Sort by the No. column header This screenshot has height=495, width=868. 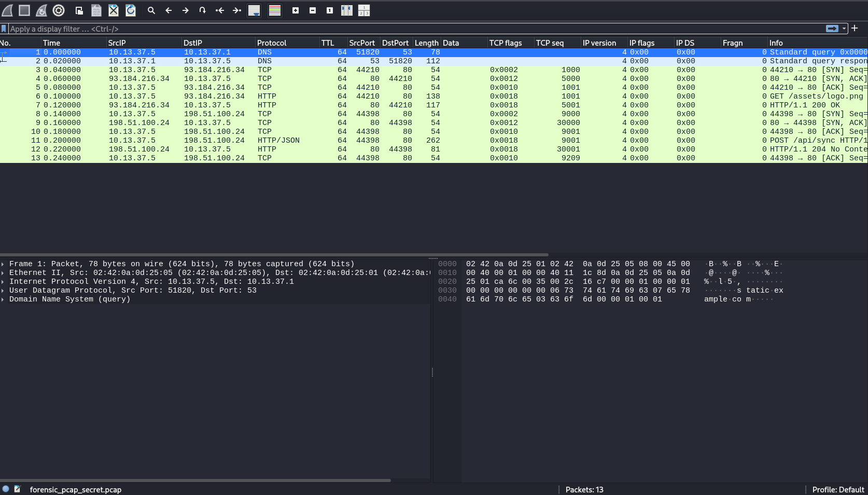pyautogui.click(x=20, y=43)
